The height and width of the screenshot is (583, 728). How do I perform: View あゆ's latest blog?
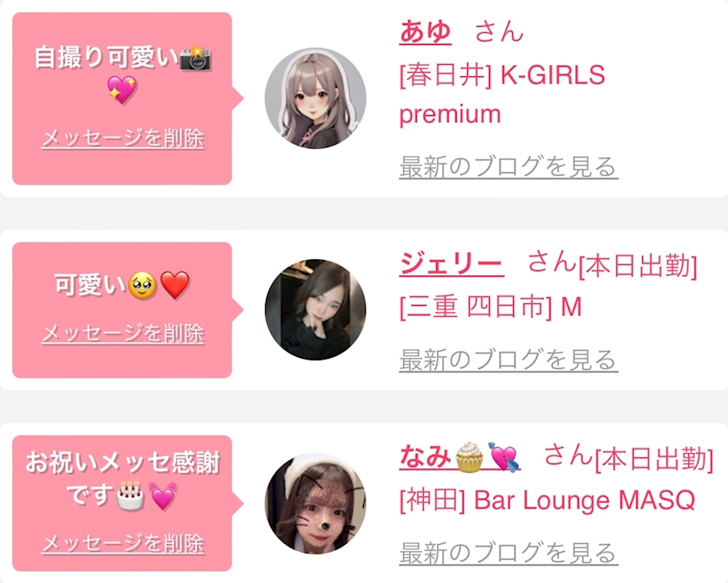click(x=509, y=166)
